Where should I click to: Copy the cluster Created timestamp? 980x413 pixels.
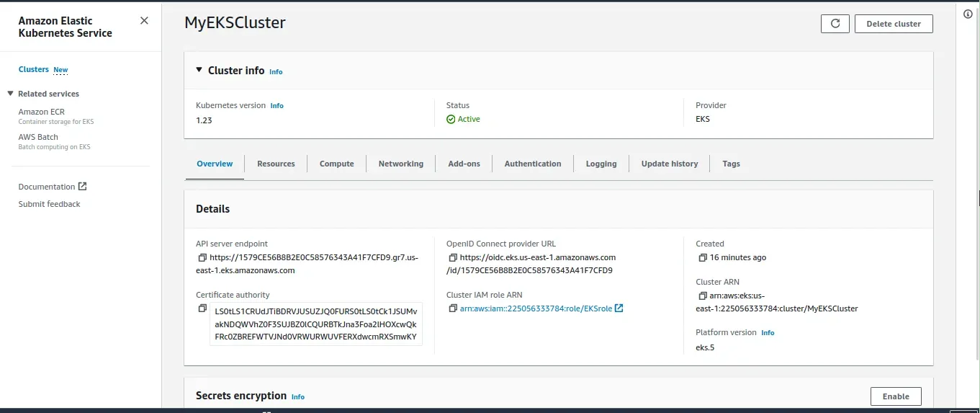point(703,258)
